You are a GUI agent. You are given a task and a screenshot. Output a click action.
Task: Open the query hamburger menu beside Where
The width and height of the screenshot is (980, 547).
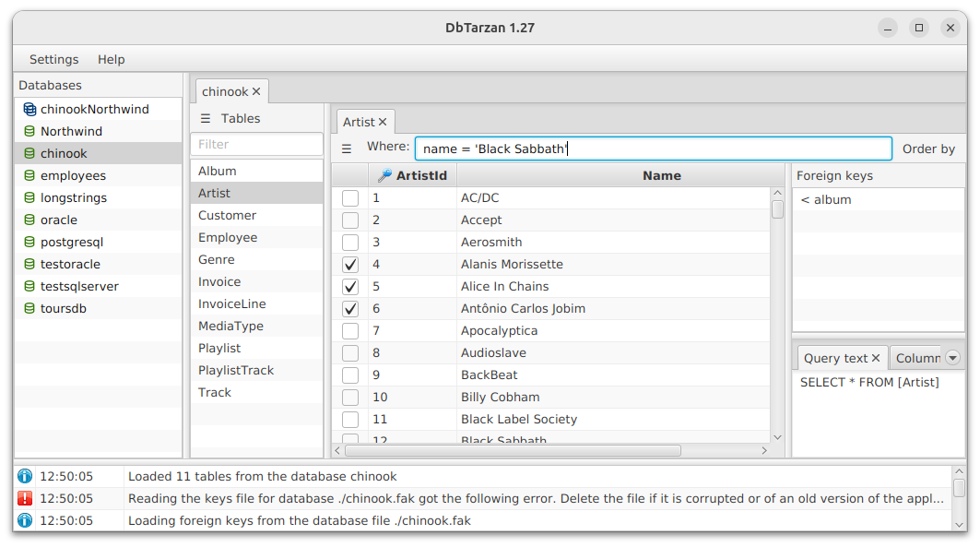[x=346, y=149]
